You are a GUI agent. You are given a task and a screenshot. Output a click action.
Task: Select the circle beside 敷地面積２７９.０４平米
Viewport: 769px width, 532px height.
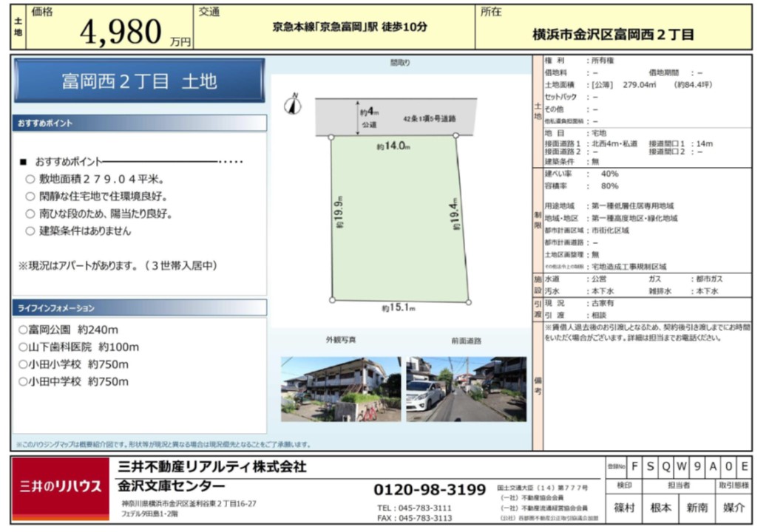coord(30,179)
